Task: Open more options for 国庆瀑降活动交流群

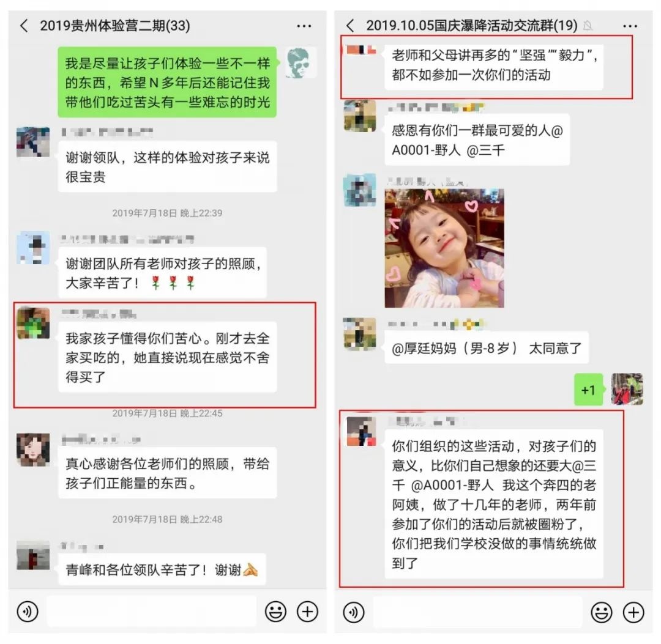Action: 630,26
